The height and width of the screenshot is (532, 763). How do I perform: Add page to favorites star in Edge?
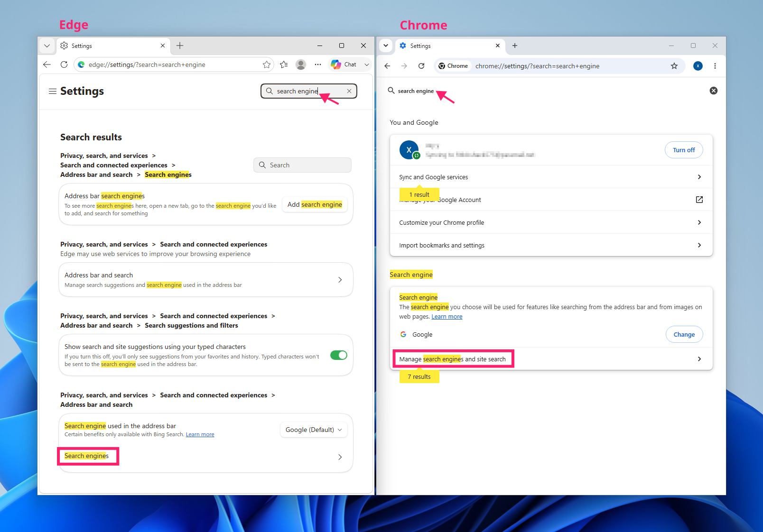click(x=267, y=64)
